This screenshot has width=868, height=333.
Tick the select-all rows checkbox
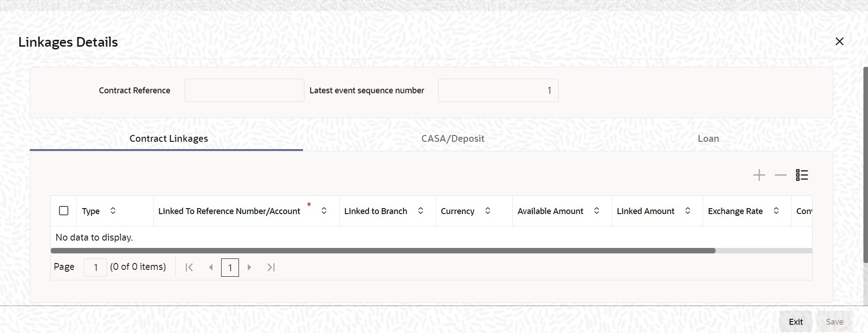click(64, 210)
